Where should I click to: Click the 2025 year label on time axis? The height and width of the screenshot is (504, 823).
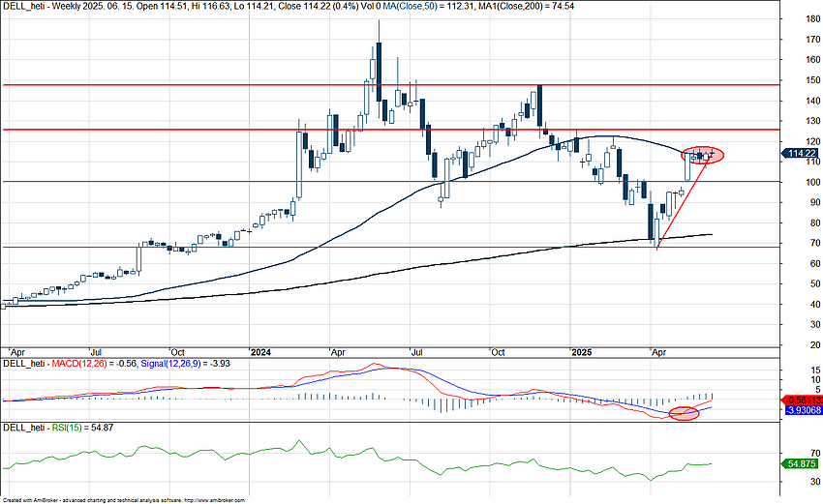582,352
